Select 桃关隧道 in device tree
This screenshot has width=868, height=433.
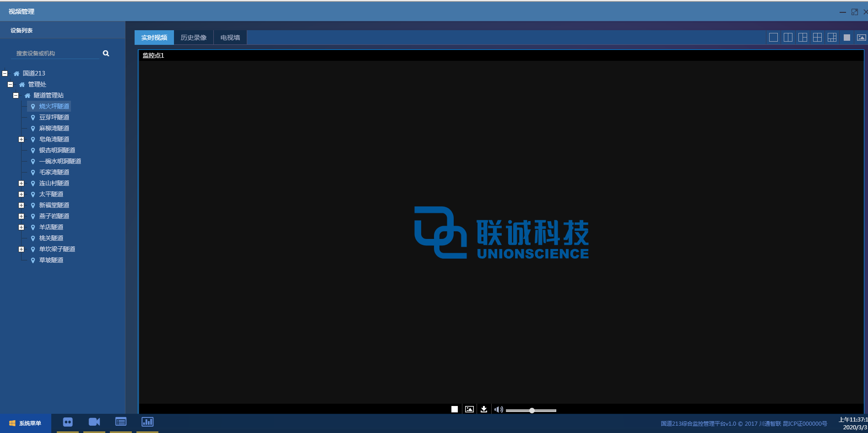51,238
